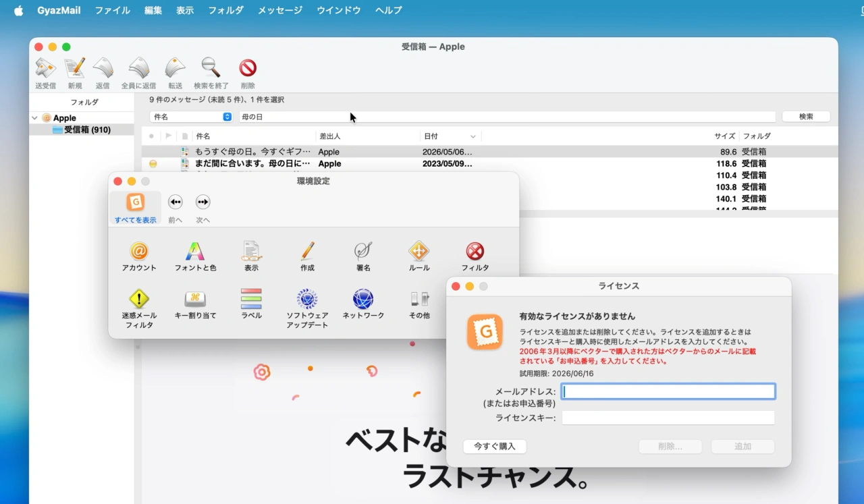Click the 追加 button in license dialog
Screen dimensions: 864x504
click(x=742, y=447)
